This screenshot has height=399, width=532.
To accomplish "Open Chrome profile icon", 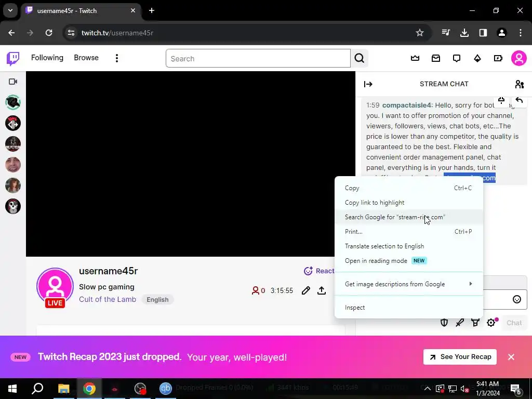I will pos(501,33).
